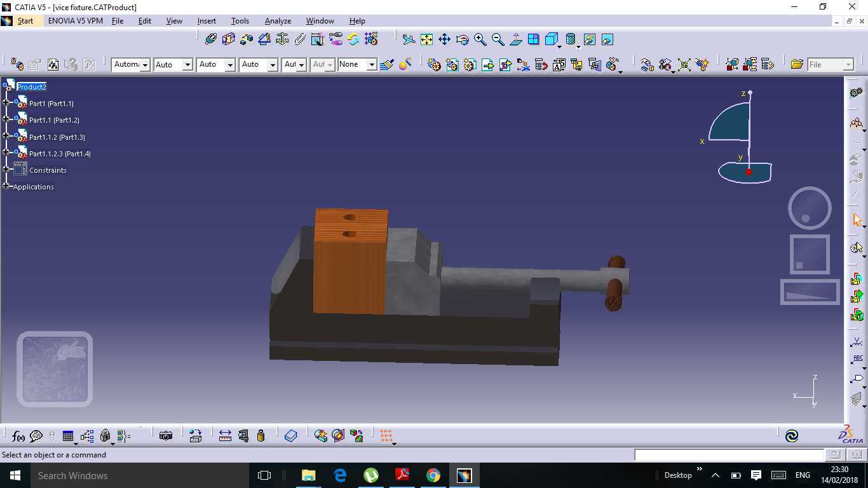Open the Tools menu
Image resolution: width=868 pixels, height=488 pixels.
[240, 21]
